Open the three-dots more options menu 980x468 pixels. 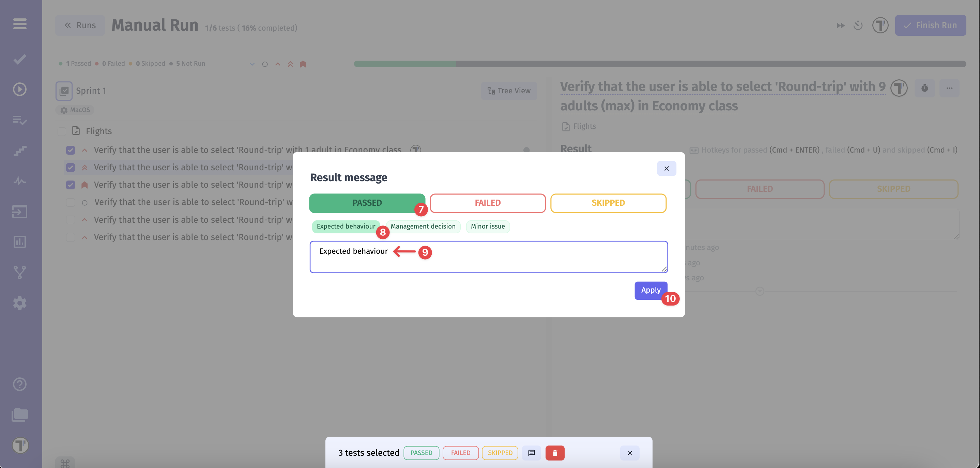pos(949,88)
